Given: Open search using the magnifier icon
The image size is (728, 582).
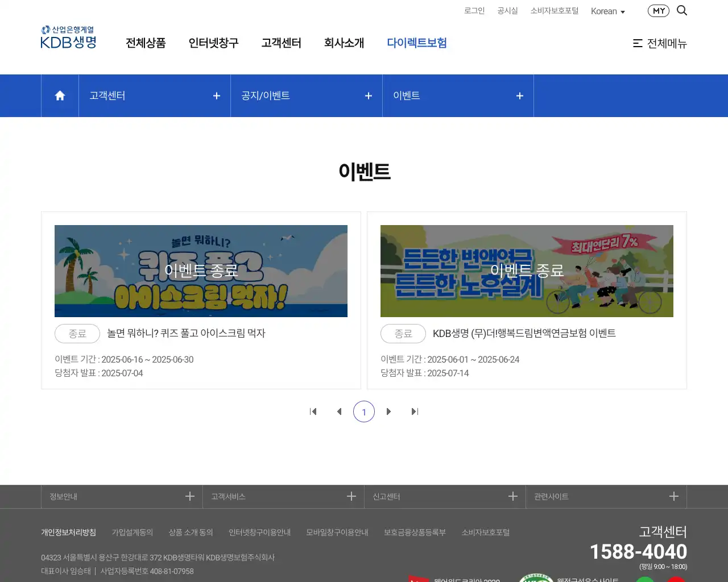Looking at the screenshot, I should tap(682, 10).
